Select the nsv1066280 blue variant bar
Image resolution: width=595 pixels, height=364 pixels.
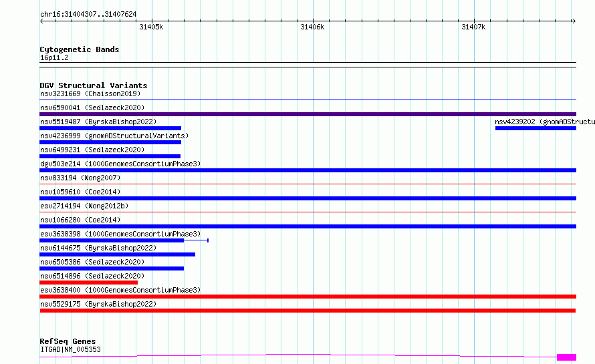[308, 226]
